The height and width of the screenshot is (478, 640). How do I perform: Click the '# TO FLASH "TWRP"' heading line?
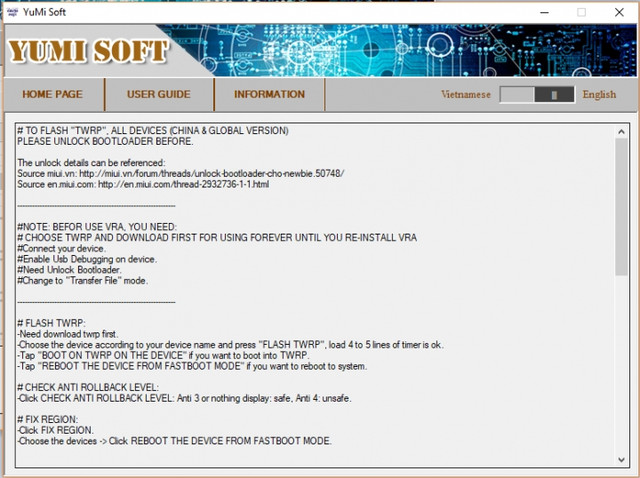click(153, 131)
